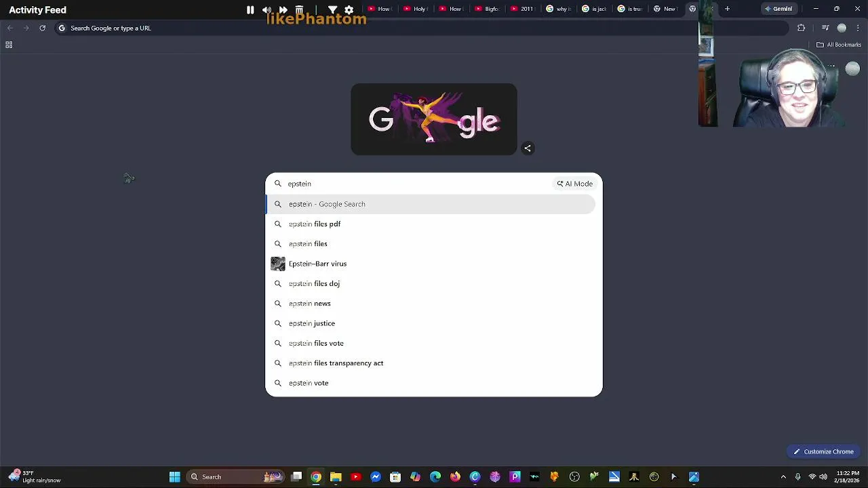Switch to the "why i" Google tab
The height and width of the screenshot is (488, 868).
click(x=558, y=9)
